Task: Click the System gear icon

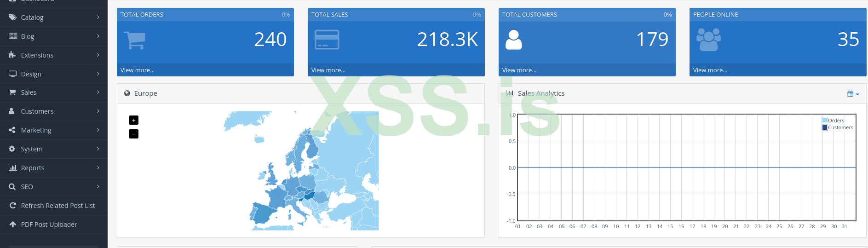Action: (12, 149)
